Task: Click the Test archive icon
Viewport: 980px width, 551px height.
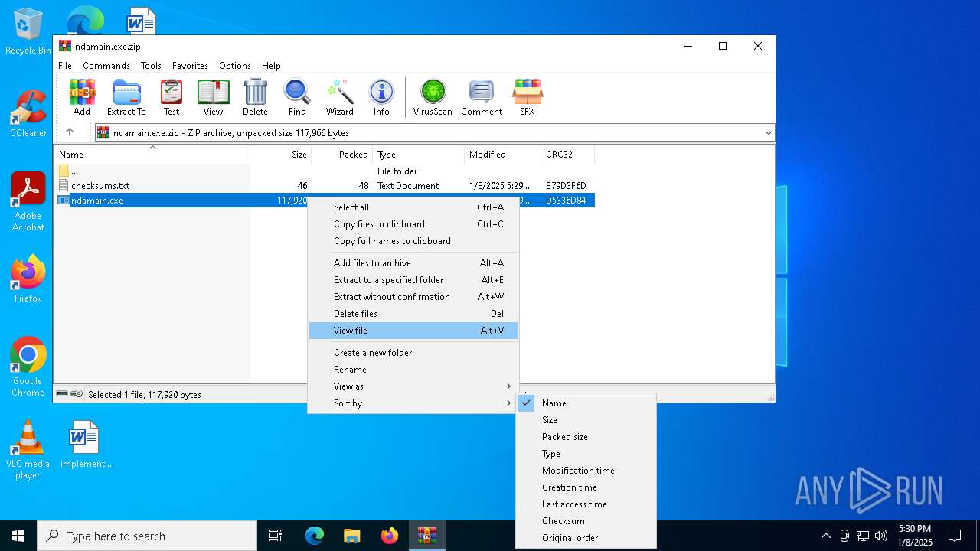Action: (171, 98)
